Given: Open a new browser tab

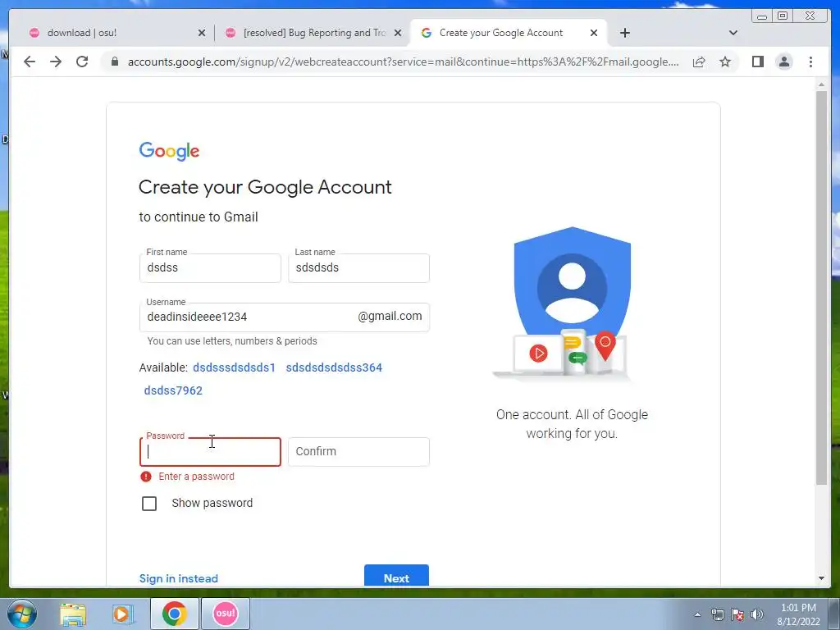Looking at the screenshot, I should tap(624, 33).
